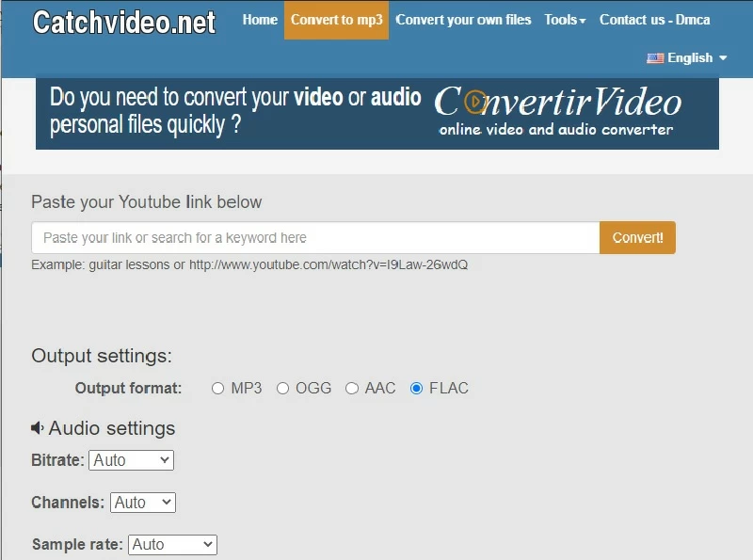Open the Bitrate dropdown

[131, 460]
